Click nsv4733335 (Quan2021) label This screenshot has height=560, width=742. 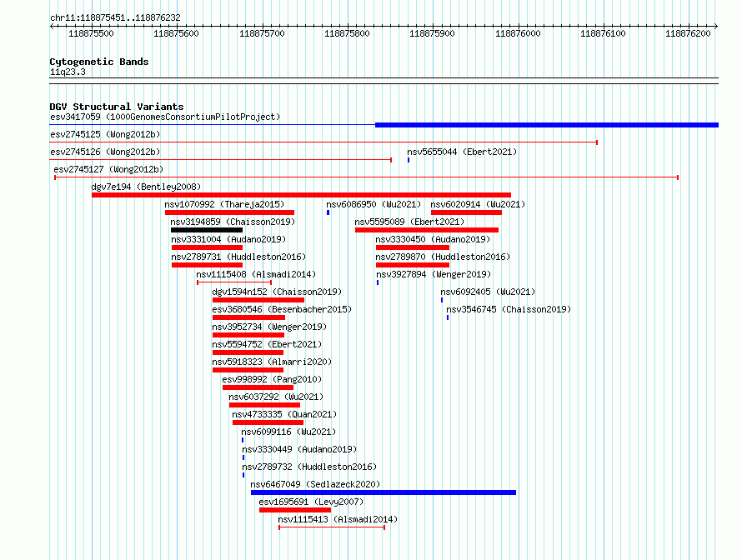click(x=284, y=414)
